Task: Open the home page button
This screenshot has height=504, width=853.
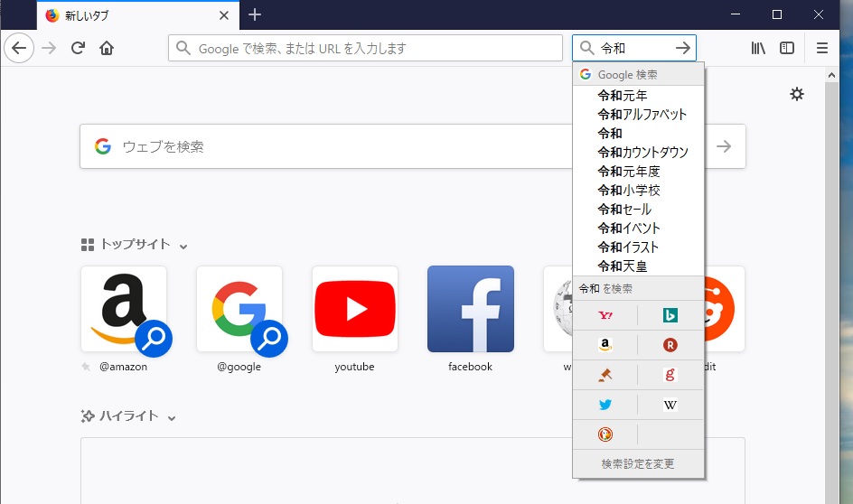Action: coord(107,49)
